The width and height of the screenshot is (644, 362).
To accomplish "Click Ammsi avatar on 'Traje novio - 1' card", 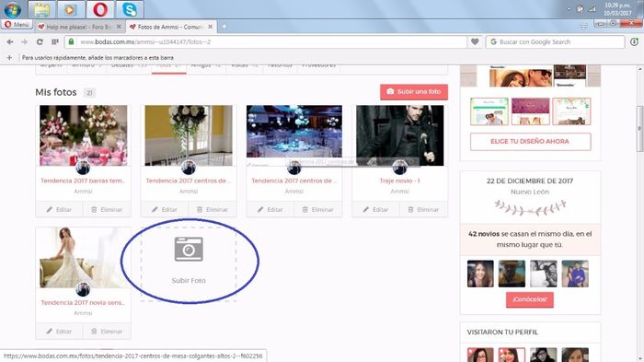I will 399,168.
